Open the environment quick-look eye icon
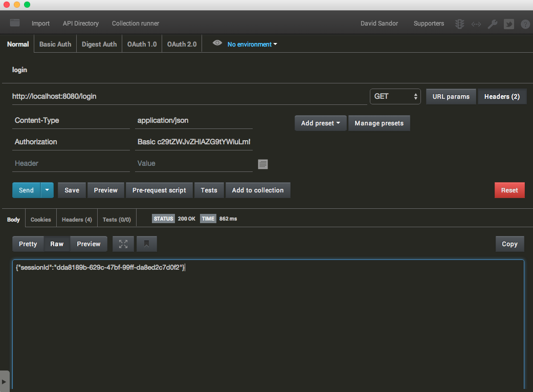Image resolution: width=533 pixels, height=392 pixels. pyautogui.click(x=217, y=43)
